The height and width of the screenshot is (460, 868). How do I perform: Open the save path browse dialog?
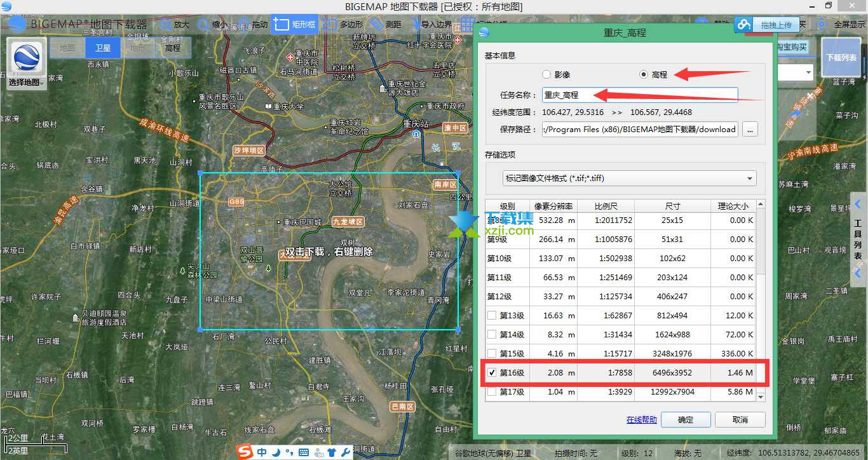pos(750,129)
